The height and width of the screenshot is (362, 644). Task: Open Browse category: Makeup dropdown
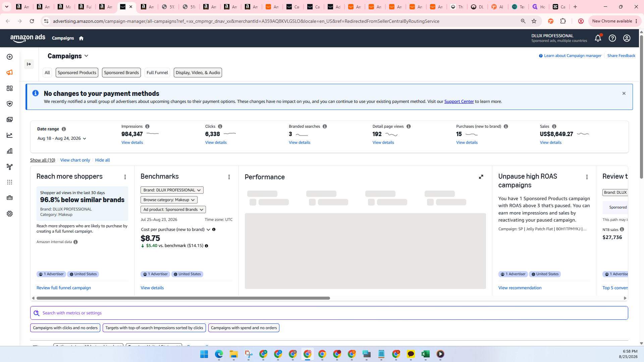click(x=169, y=200)
